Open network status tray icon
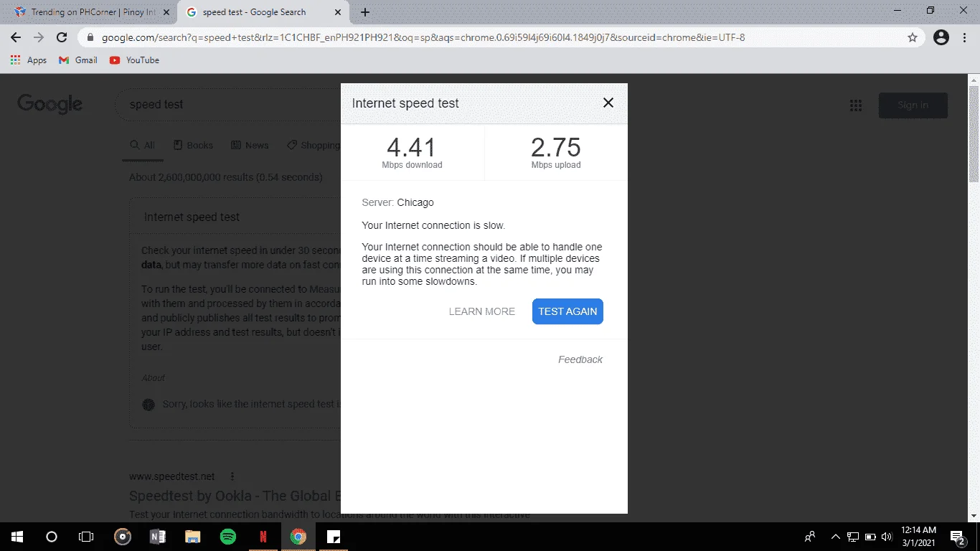The width and height of the screenshot is (980, 551). [x=853, y=537]
